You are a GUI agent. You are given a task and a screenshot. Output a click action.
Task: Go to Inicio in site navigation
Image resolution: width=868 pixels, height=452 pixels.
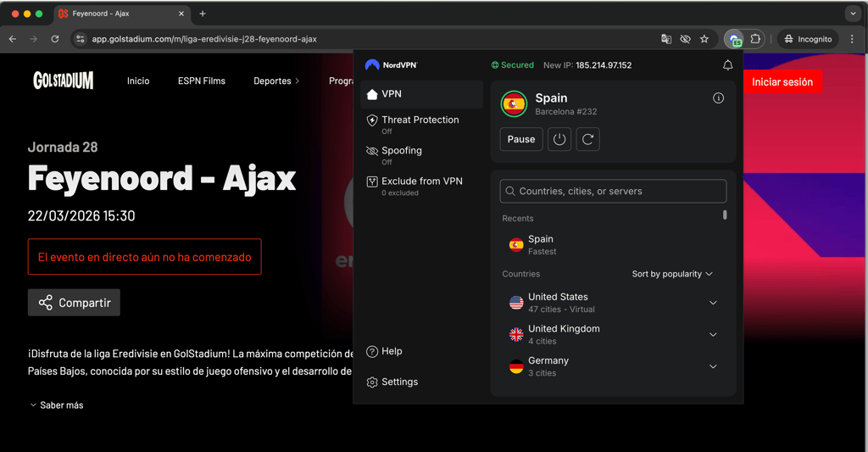pos(138,81)
